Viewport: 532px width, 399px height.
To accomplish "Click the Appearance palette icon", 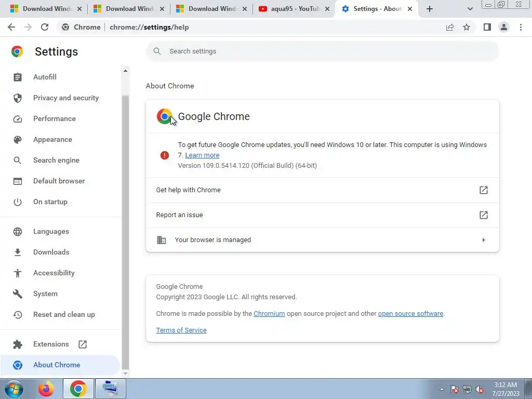I will 18,139.
